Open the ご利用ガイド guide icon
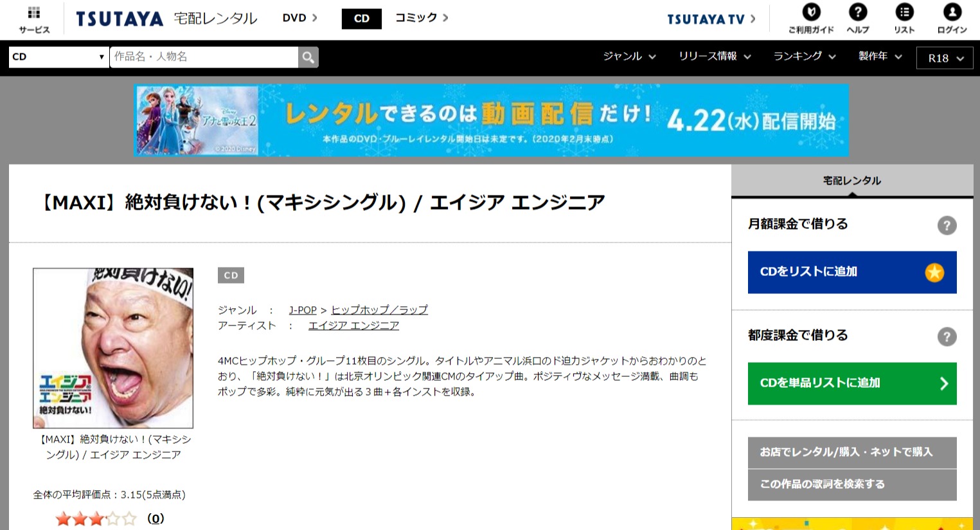980x530 pixels. pos(811,19)
